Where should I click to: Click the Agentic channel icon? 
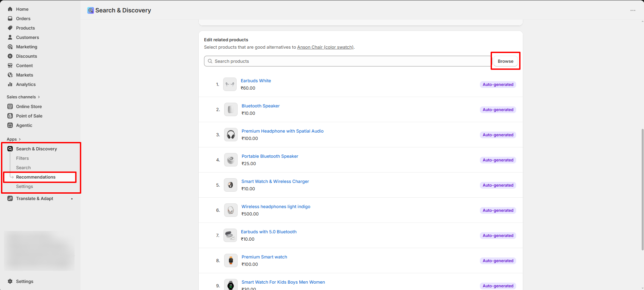pyautogui.click(x=10, y=125)
